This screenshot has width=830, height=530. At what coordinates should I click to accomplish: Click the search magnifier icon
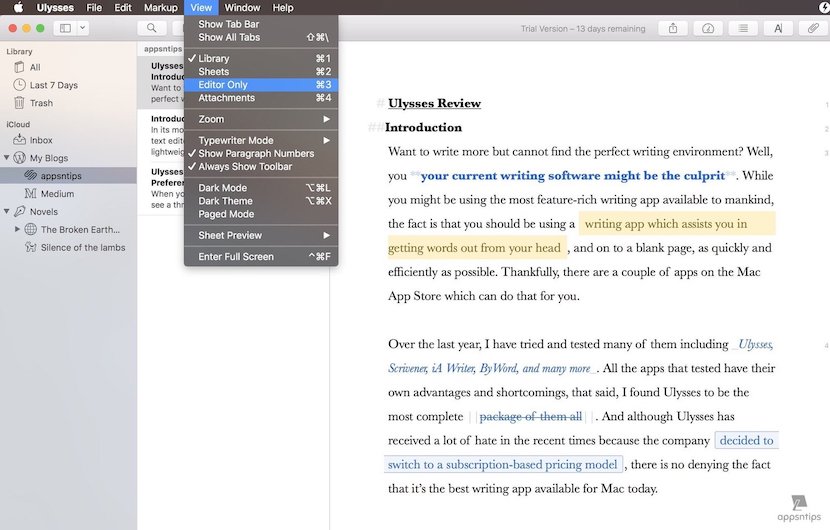[151, 28]
